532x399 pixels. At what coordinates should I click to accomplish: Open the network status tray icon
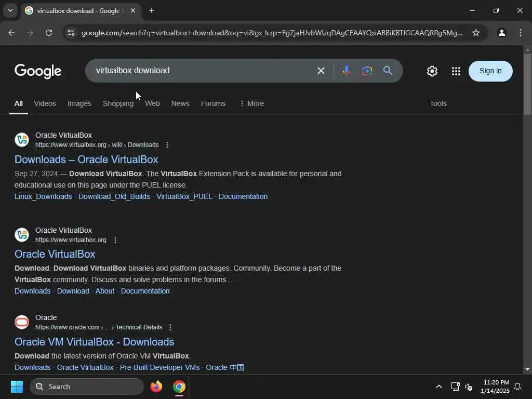pos(455,387)
